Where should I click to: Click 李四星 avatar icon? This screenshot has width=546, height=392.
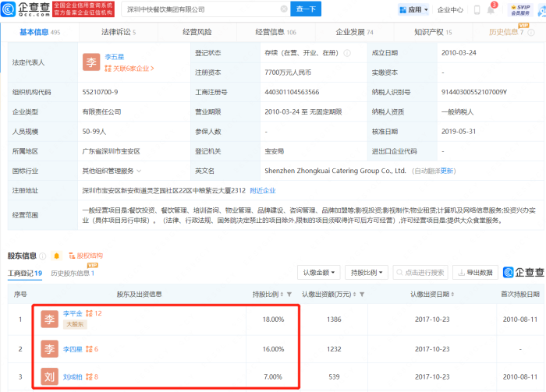(x=49, y=349)
